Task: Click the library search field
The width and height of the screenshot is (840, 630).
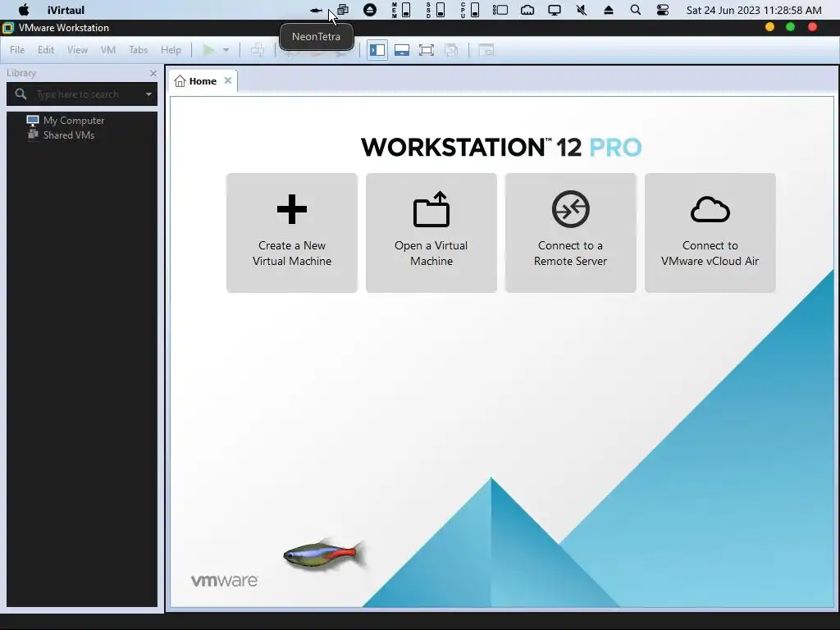Action: pos(81,94)
